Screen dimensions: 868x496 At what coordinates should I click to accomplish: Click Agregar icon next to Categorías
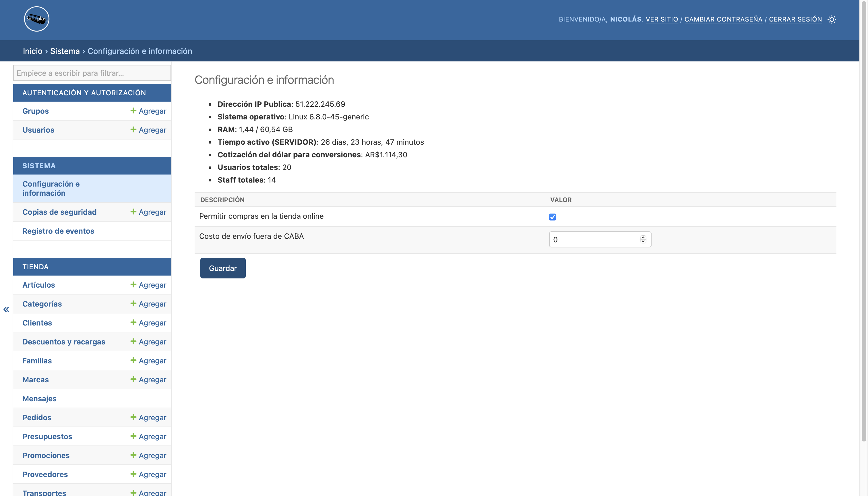tap(132, 303)
